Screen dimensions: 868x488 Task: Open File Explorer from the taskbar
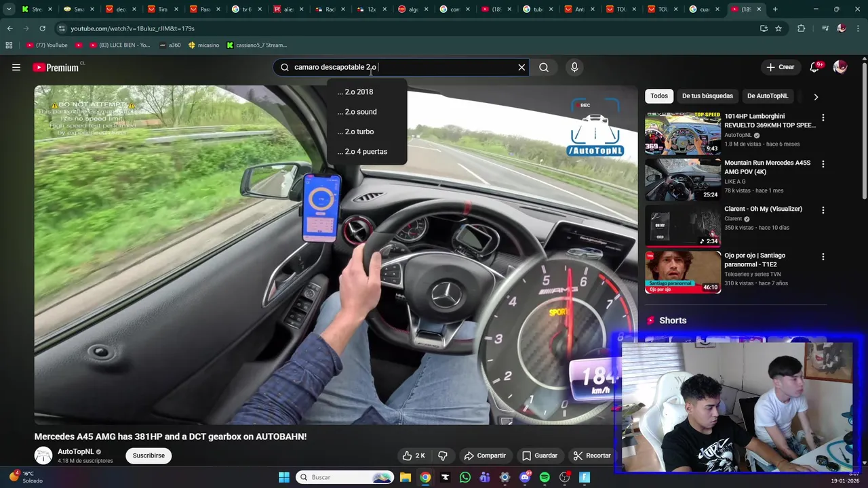(x=405, y=477)
